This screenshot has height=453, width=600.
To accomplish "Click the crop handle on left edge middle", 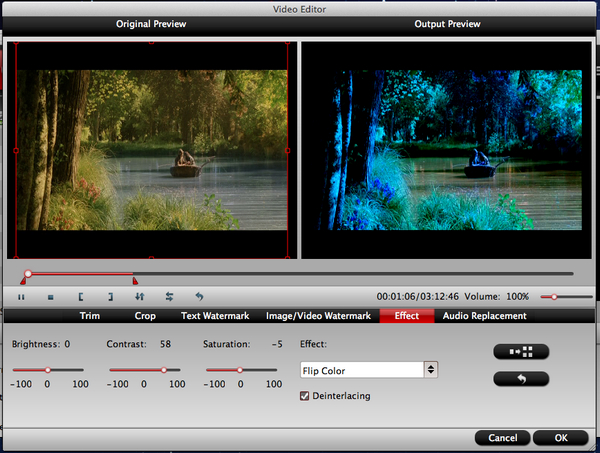I will coord(16,150).
